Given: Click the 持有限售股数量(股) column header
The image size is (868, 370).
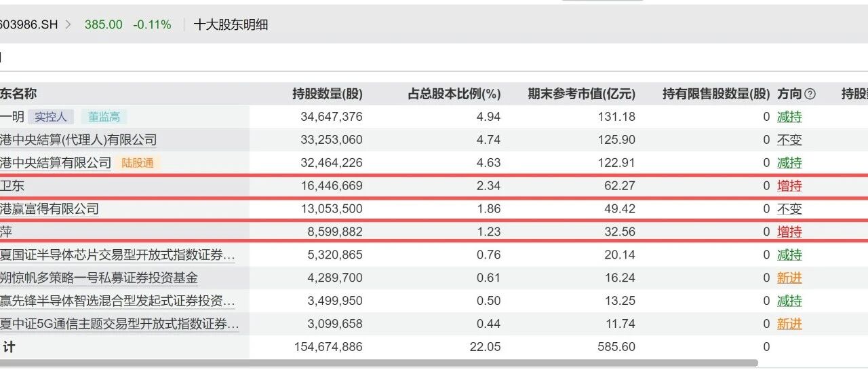Looking at the screenshot, I should point(716,94).
